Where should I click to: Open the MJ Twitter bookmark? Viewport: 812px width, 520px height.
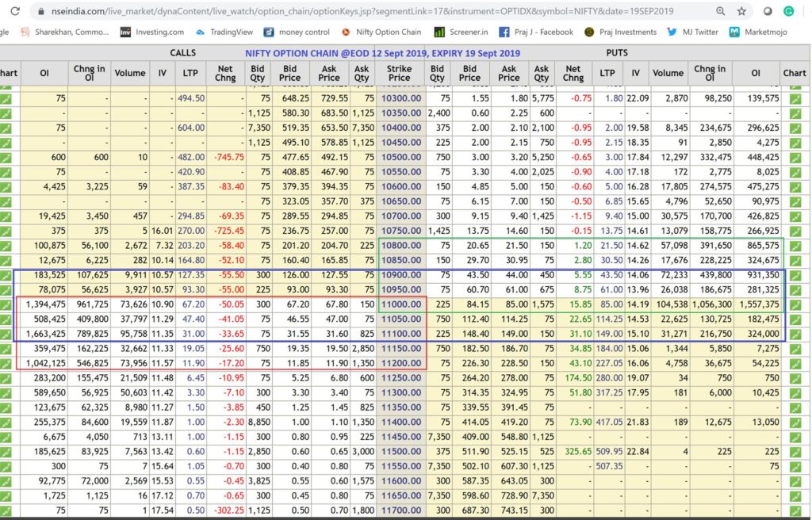(693, 32)
